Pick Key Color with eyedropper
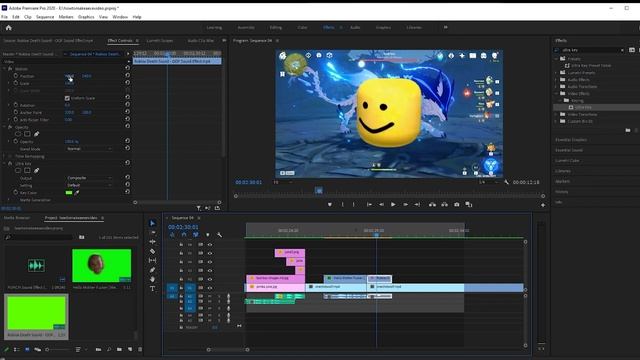This screenshot has width=640, height=360. click(x=77, y=192)
